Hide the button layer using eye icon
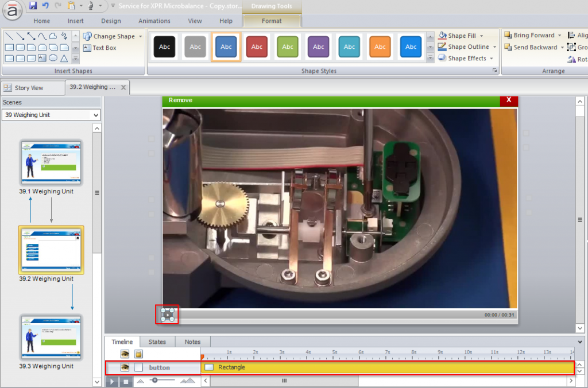Image resolution: width=588 pixels, height=388 pixels. (125, 367)
